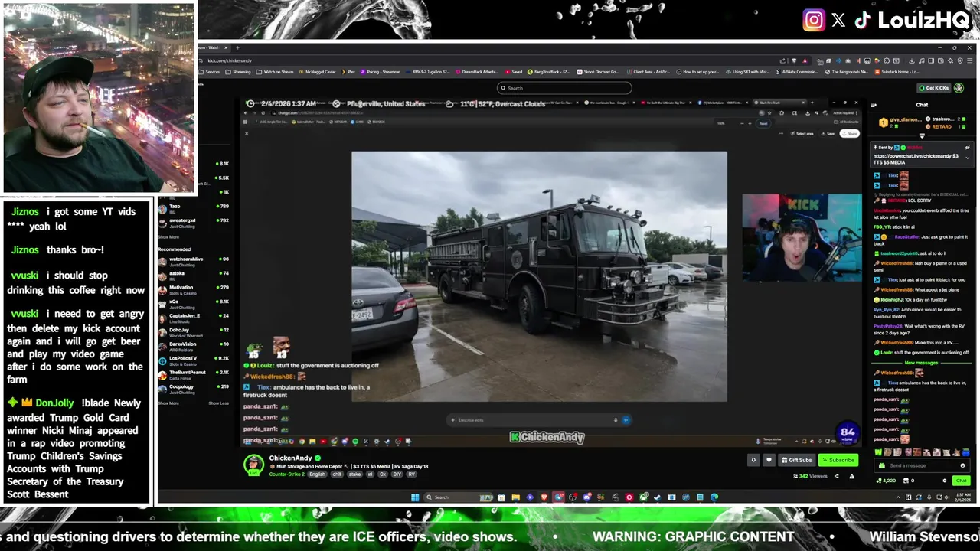Click the taskbar Search box
The width and height of the screenshot is (980, 551).
pyautogui.click(x=459, y=497)
